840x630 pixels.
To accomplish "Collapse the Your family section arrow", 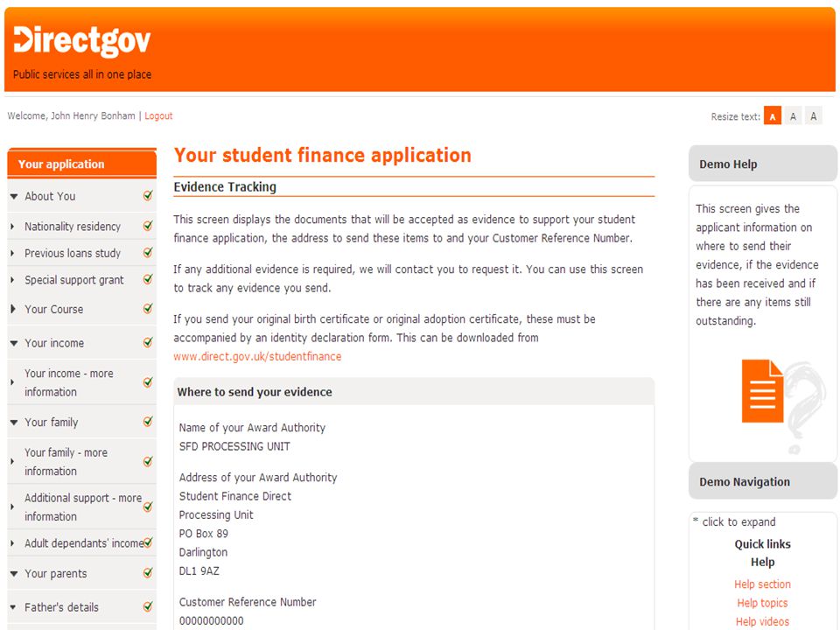I will [x=14, y=423].
